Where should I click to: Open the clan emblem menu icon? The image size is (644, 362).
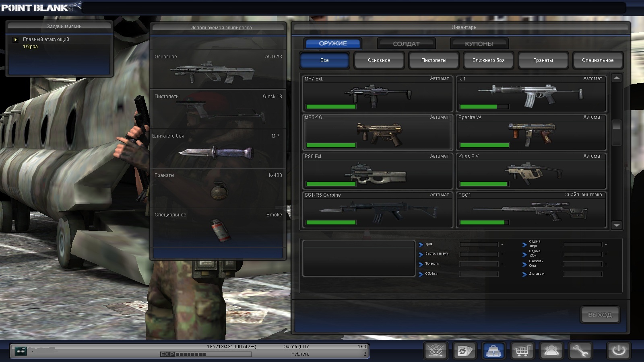[436, 351]
